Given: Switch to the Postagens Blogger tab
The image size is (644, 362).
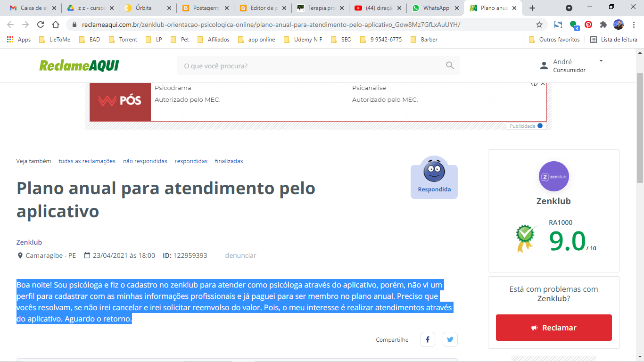Looking at the screenshot, I should 205,8.
